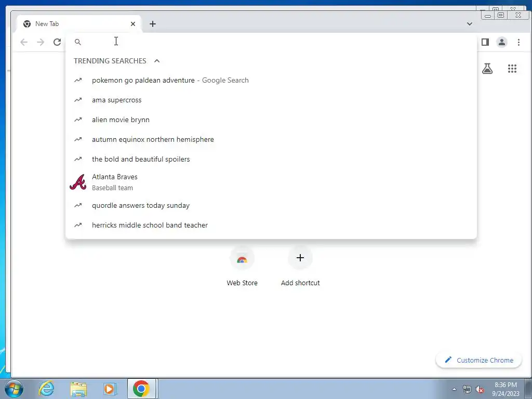Reload the page with refresh icon
The height and width of the screenshot is (399, 532).
click(57, 42)
